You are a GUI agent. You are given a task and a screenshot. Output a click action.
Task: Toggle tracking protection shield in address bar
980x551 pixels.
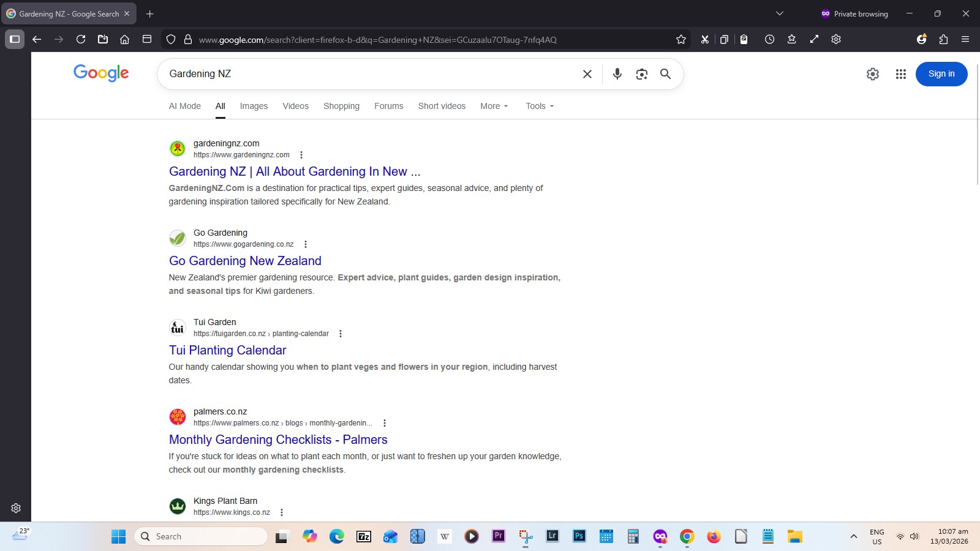[170, 39]
